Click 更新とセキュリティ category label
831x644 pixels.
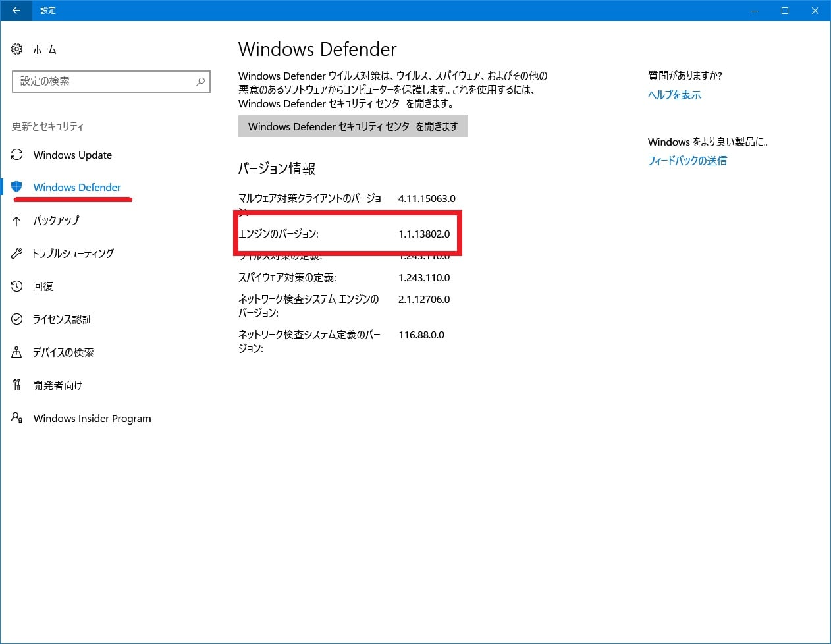point(48,126)
